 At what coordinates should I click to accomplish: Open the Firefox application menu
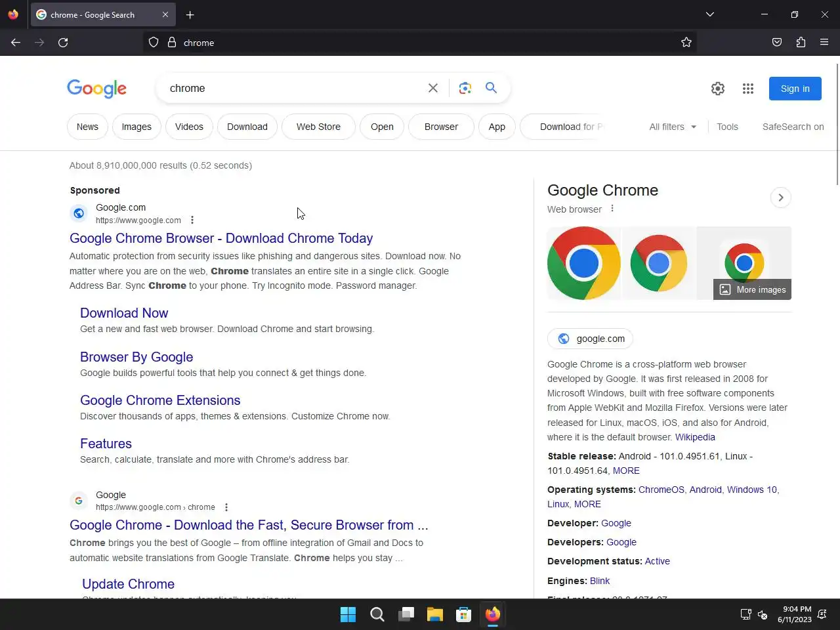(824, 43)
